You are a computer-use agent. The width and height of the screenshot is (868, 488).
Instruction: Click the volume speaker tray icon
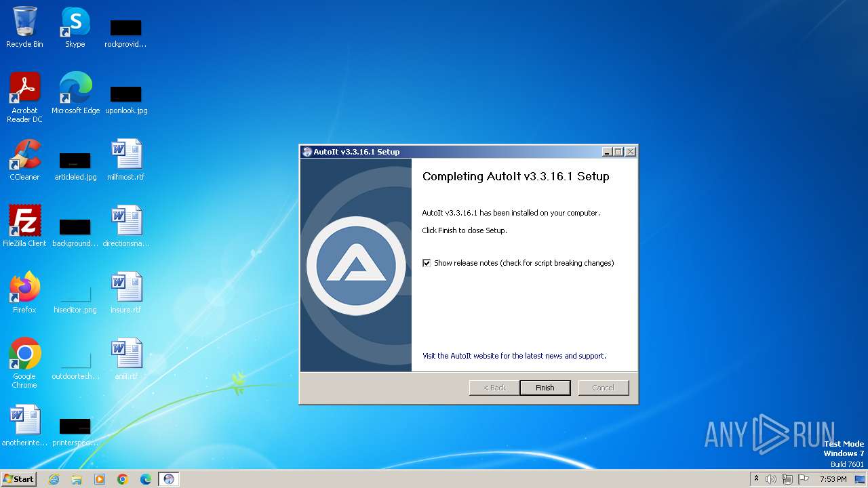coord(771,479)
